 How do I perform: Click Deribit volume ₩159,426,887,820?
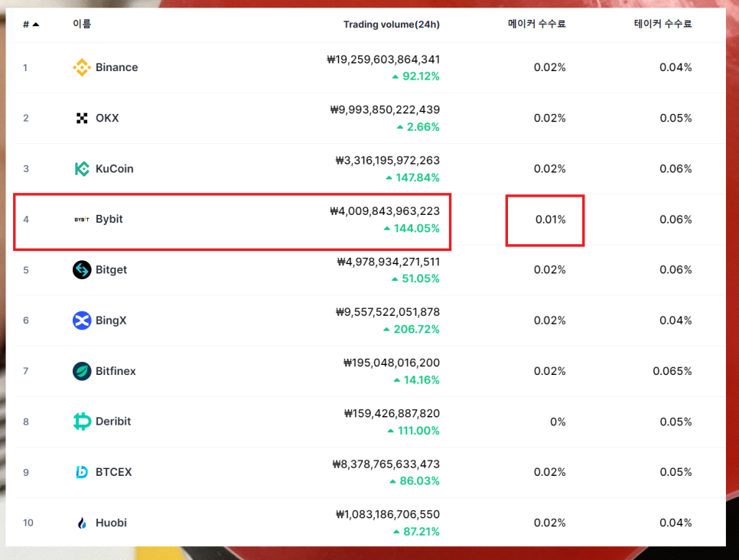[392, 413]
